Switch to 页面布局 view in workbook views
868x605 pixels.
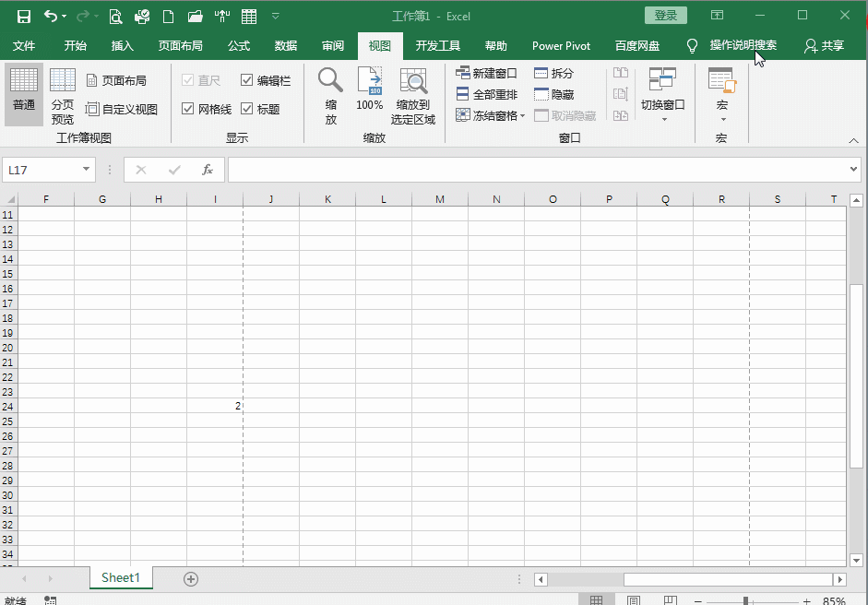(x=116, y=81)
